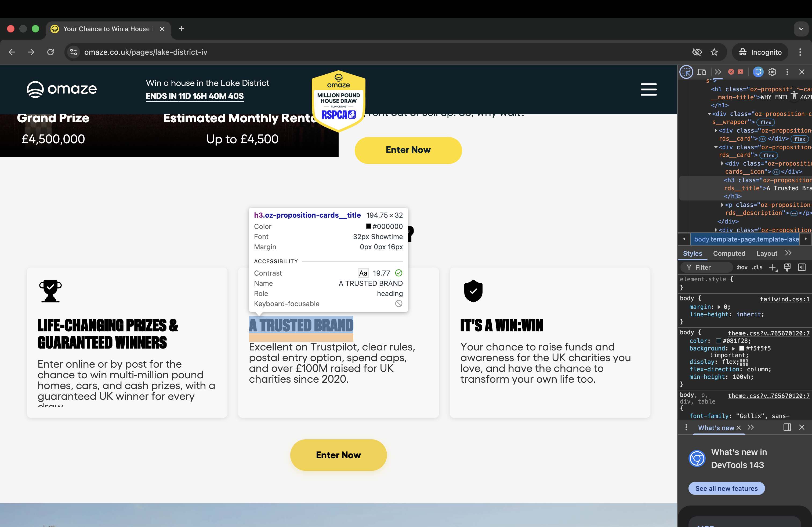
Task: Show more drawer tabs
Action: [x=751, y=427]
